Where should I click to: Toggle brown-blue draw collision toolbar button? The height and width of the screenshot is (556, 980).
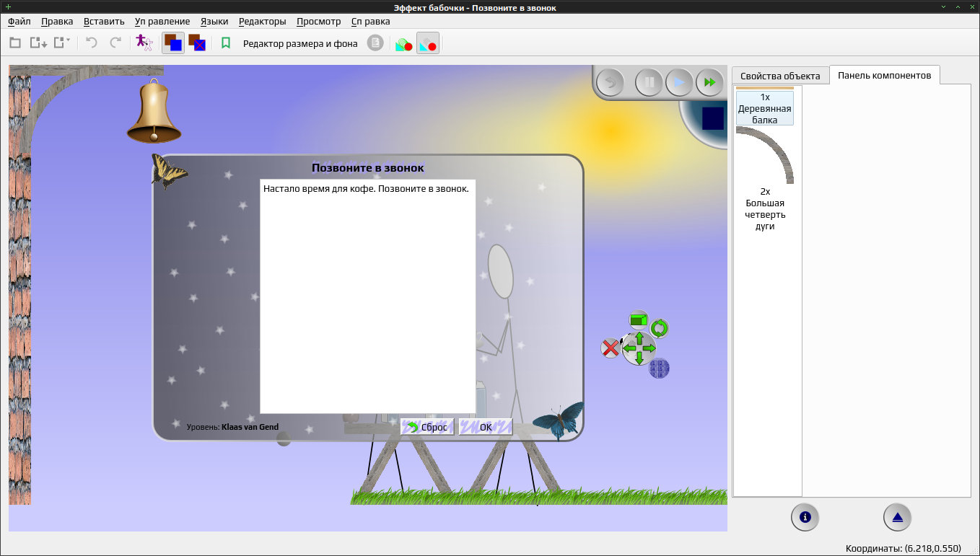pos(172,43)
